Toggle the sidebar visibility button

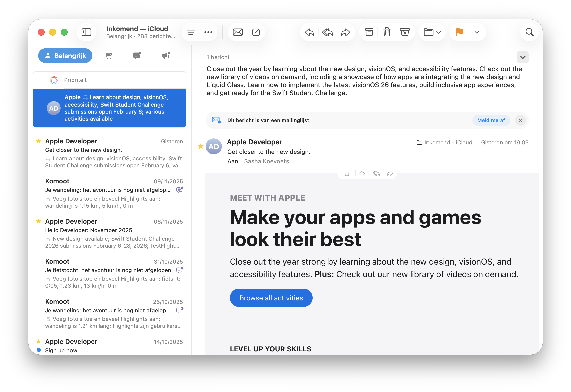pyautogui.click(x=86, y=32)
